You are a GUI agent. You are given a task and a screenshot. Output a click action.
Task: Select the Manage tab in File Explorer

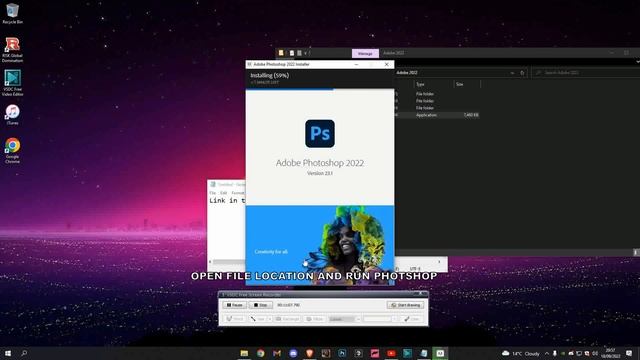point(365,53)
